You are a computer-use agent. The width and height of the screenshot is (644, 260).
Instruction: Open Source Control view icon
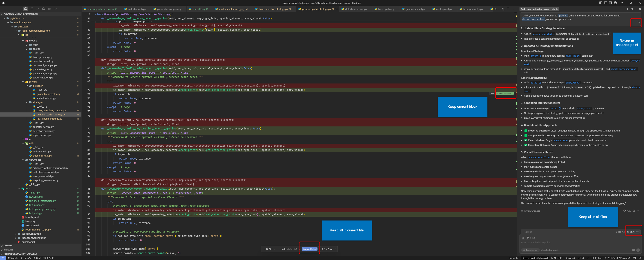[37, 9]
